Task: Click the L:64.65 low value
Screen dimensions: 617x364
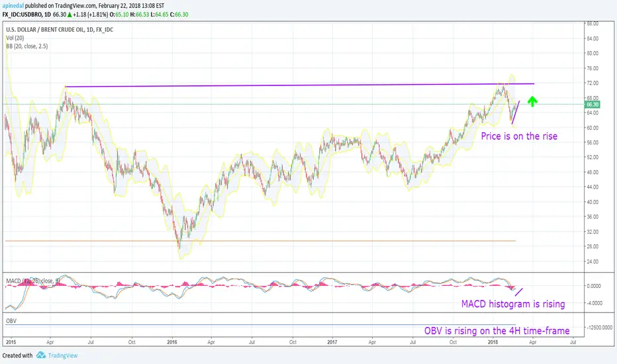Action: pos(160,15)
